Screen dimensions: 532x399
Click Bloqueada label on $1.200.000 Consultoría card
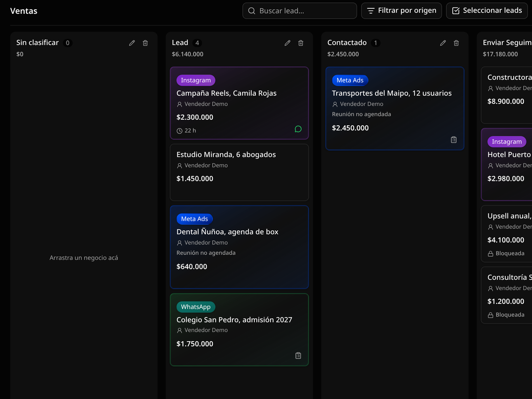pos(510,315)
